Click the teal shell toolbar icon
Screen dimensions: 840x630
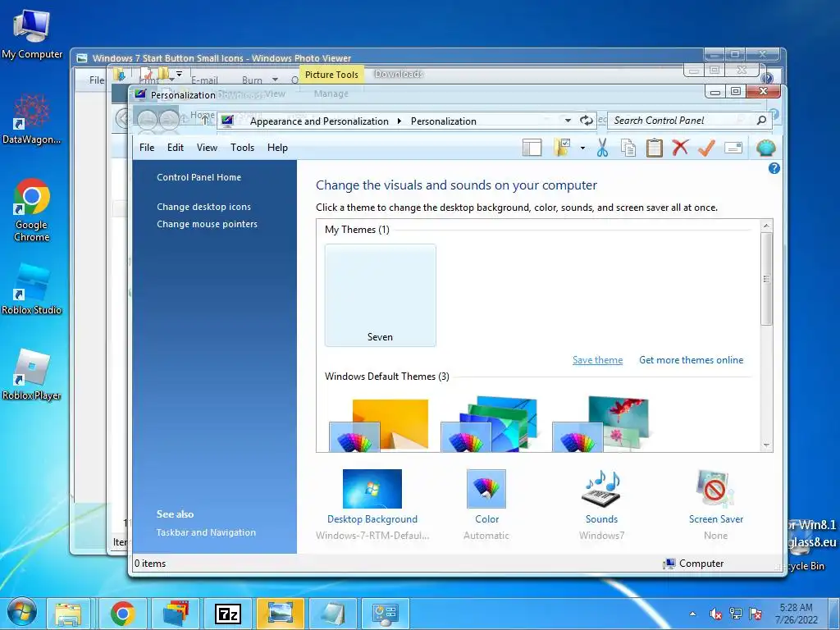point(766,148)
